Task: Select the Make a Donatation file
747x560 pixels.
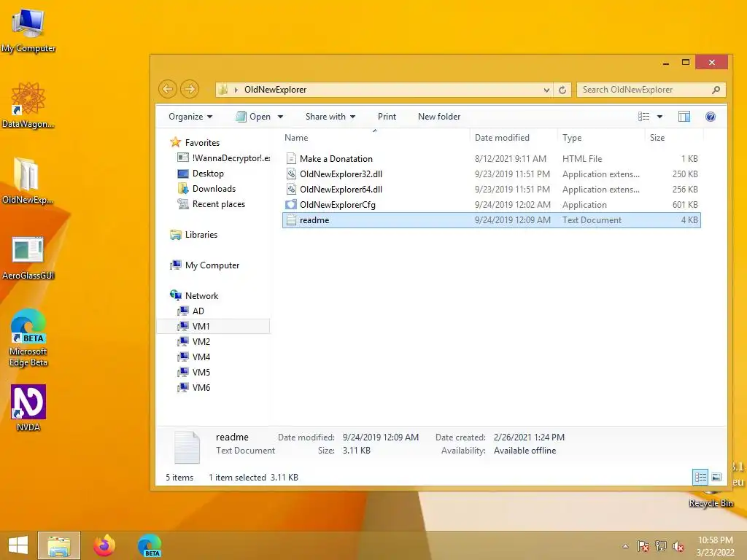Action: point(492,158)
